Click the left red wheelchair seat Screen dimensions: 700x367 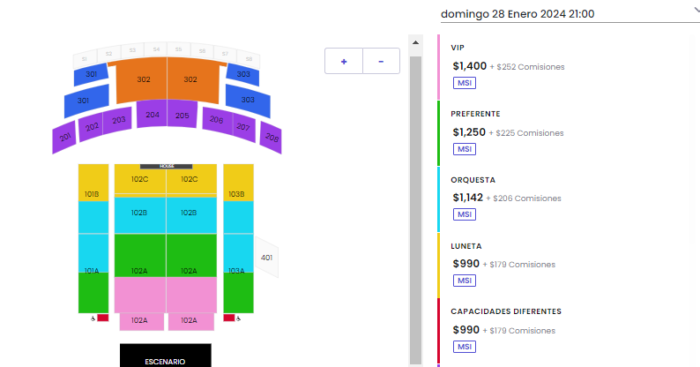pos(103,318)
